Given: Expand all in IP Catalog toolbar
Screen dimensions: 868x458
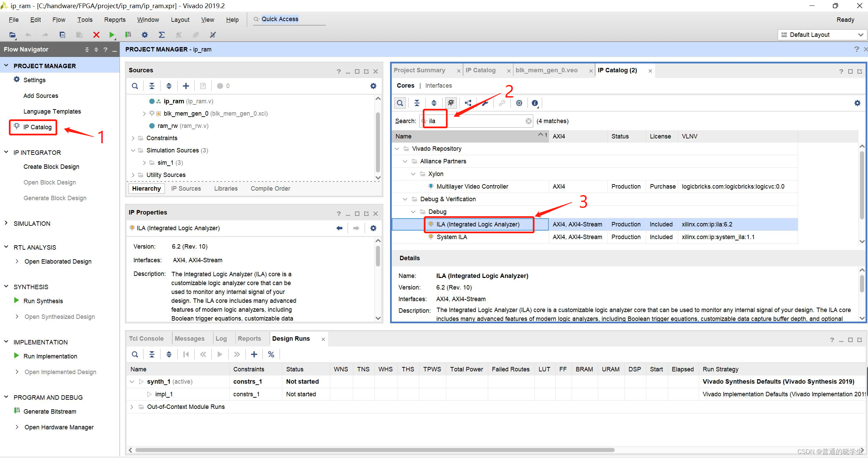Looking at the screenshot, I should [434, 103].
